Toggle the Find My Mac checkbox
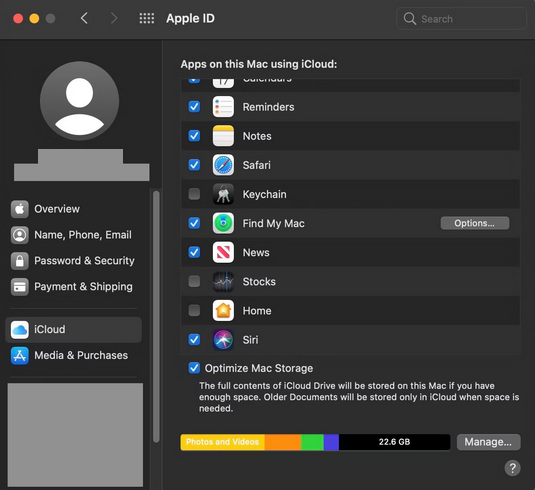This screenshot has height=490, width=535. (194, 223)
